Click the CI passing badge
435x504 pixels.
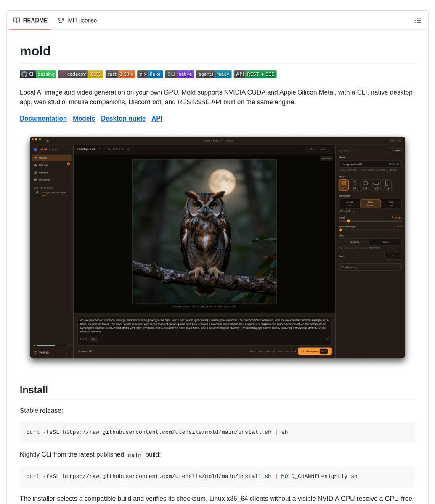pyautogui.click(x=38, y=74)
